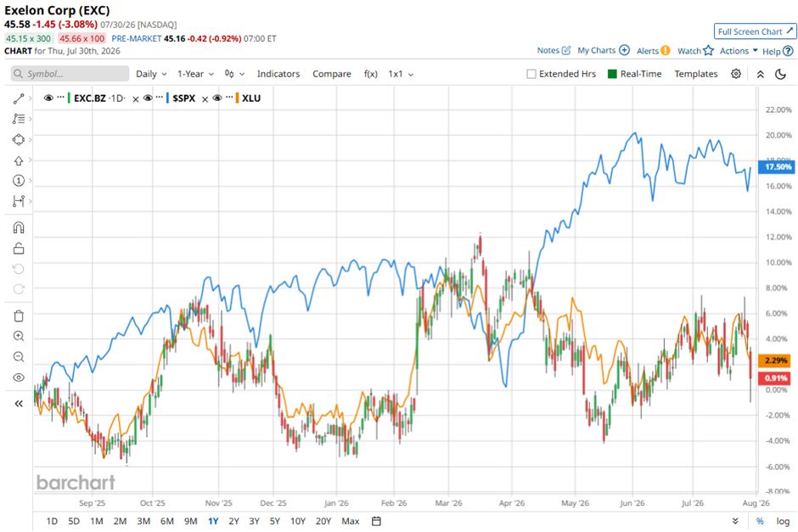Open the 1-Year period dropdown
798x532 pixels.
(x=195, y=74)
